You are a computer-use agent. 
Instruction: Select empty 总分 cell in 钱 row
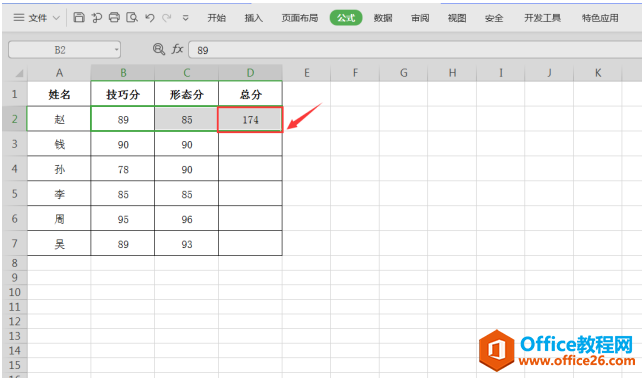coord(250,144)
